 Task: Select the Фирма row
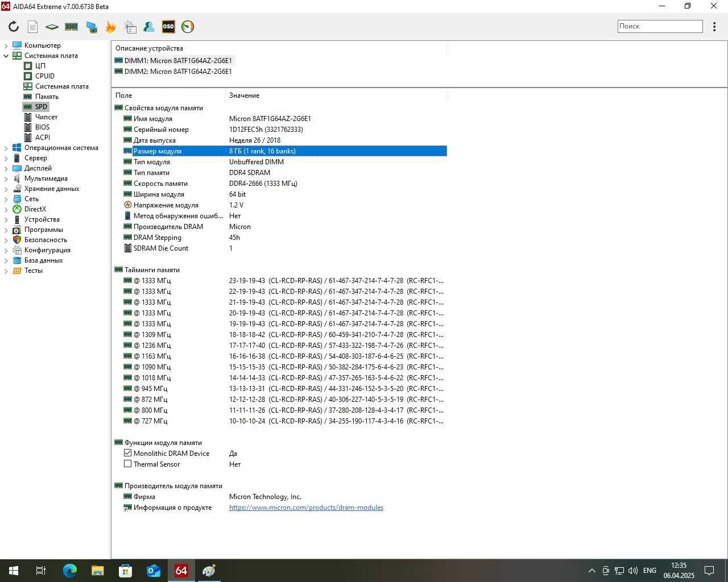pos(284,497)
